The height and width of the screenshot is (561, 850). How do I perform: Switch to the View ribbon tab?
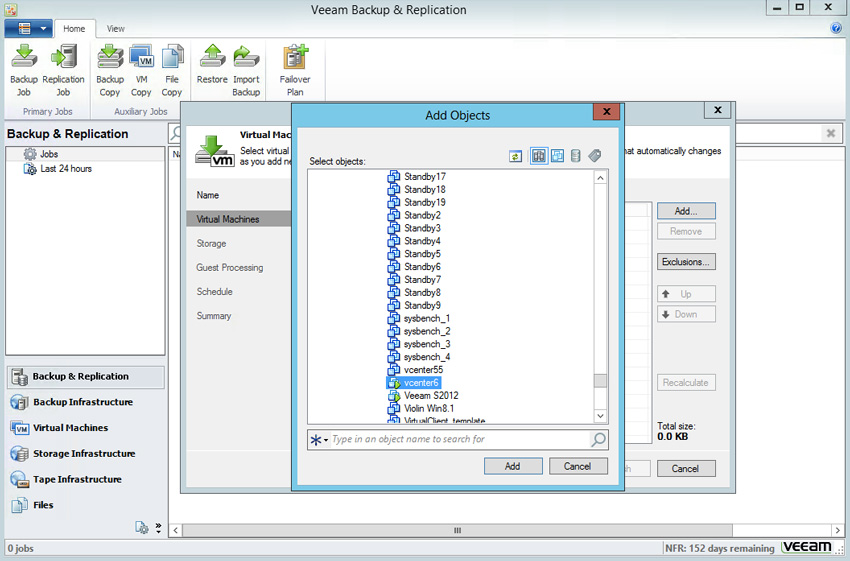[x=115, y=29]
